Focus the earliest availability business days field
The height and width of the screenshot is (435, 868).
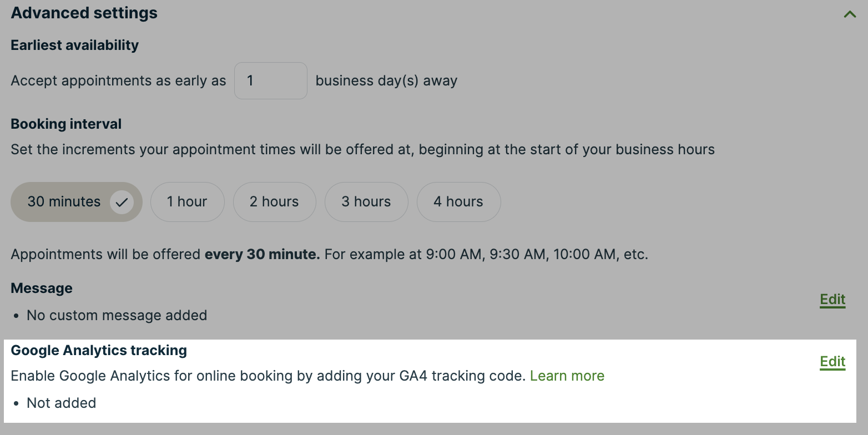click(270, 81)
